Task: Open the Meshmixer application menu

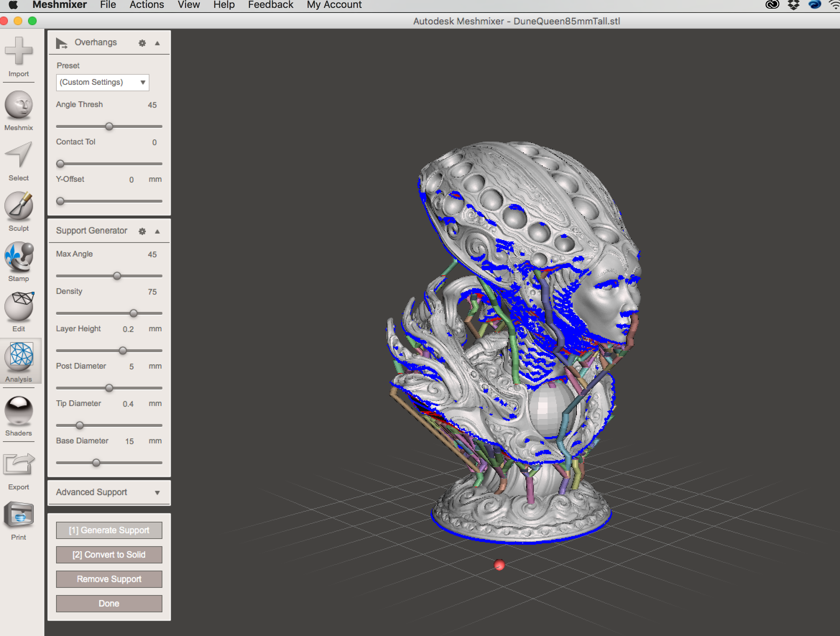Action: click(x=60, y=5)
